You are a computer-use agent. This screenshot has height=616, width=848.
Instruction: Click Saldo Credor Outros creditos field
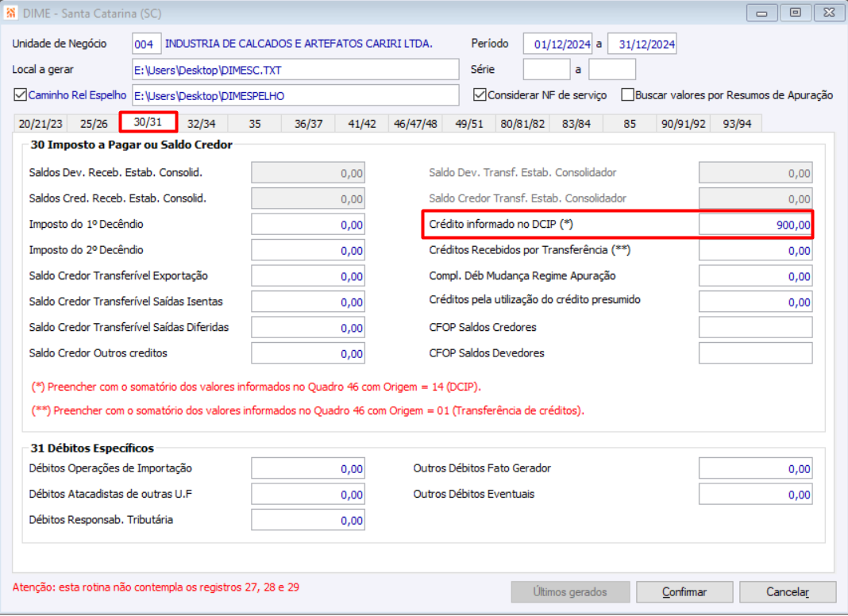[308, 353]
